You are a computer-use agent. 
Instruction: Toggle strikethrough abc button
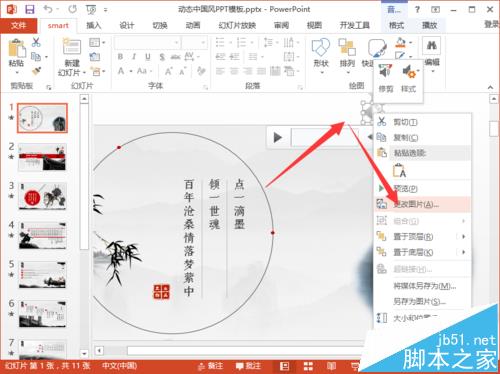click(x=175, y=57)
